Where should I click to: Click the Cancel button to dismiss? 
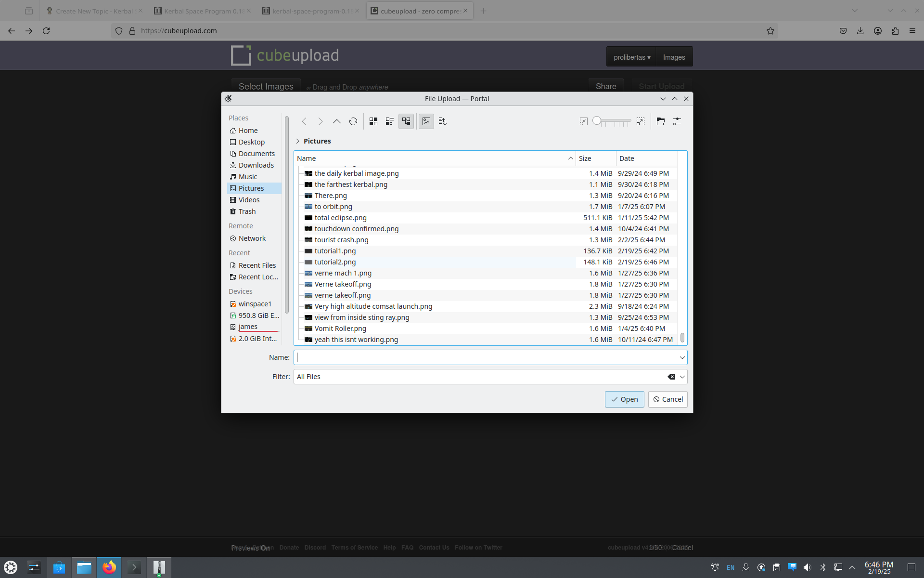tap(668, 399)
